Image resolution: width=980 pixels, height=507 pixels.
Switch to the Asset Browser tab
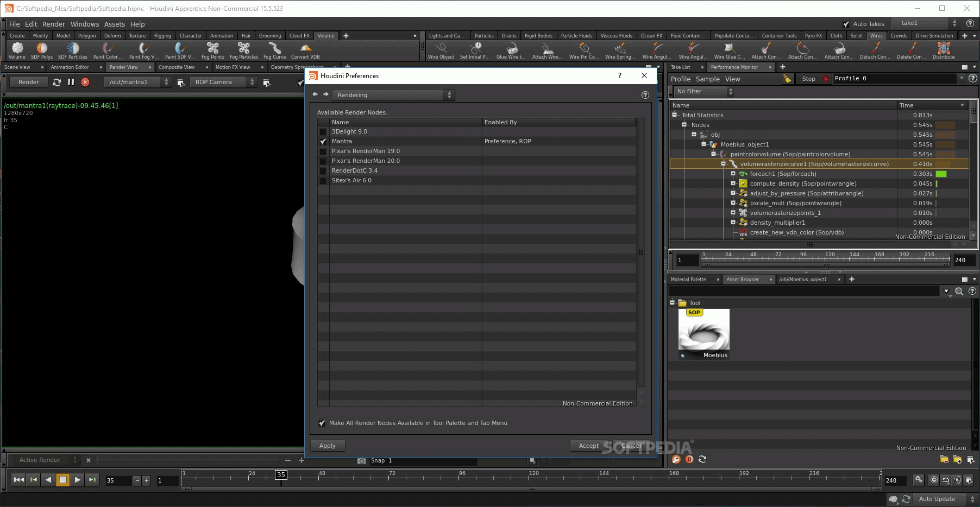click(743, 280)
